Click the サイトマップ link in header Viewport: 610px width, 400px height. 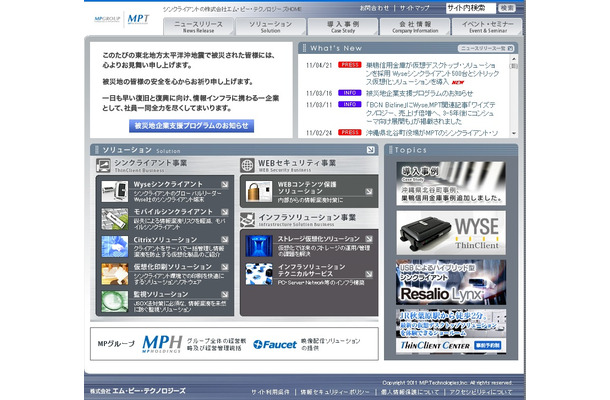coord(414,8)
